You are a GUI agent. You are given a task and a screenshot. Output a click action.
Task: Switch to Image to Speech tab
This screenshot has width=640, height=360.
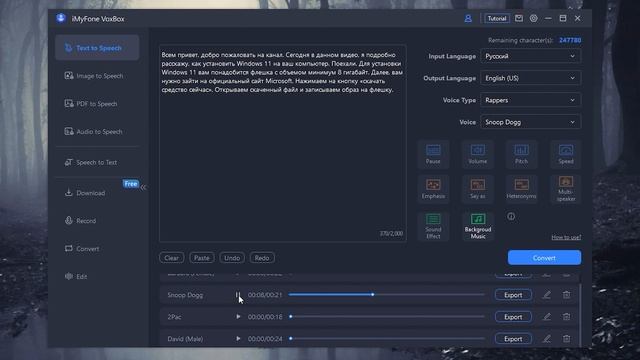tap(97, 76)
